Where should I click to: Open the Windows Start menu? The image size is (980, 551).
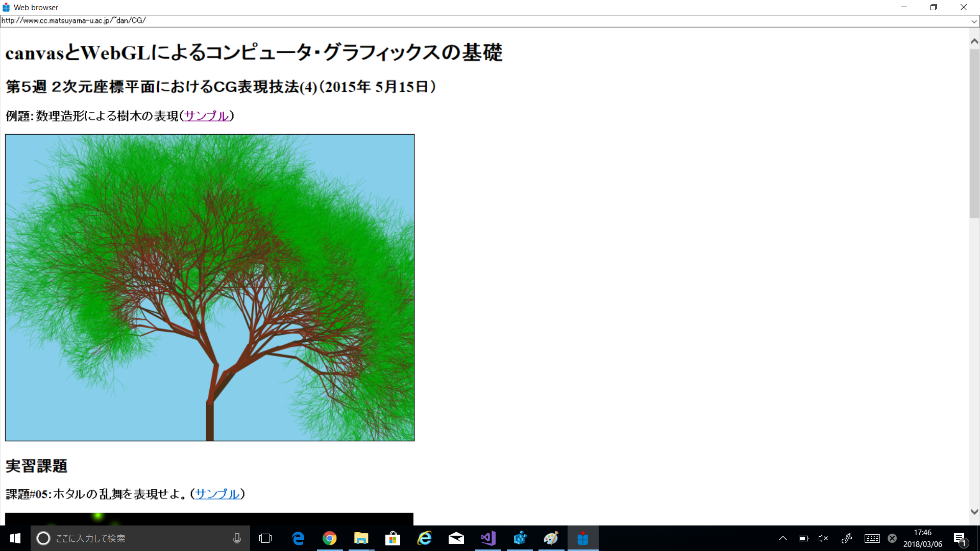click(15, 538)
